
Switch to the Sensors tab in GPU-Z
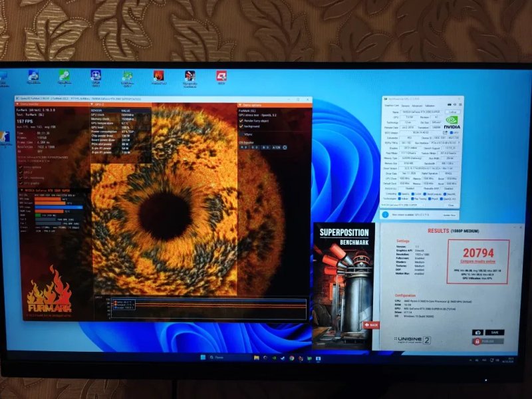pyautogui.click(x=406, y=106)
